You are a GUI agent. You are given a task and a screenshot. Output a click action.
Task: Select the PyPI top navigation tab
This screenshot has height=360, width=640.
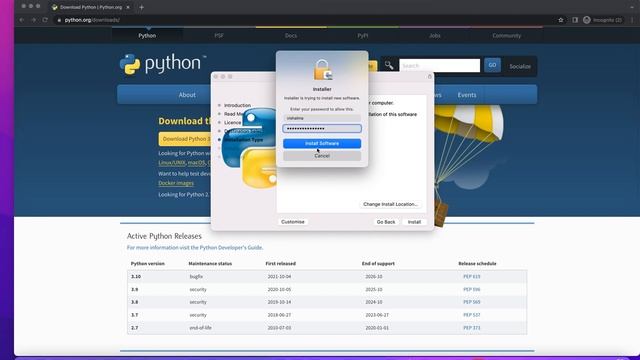click(363, 36)
